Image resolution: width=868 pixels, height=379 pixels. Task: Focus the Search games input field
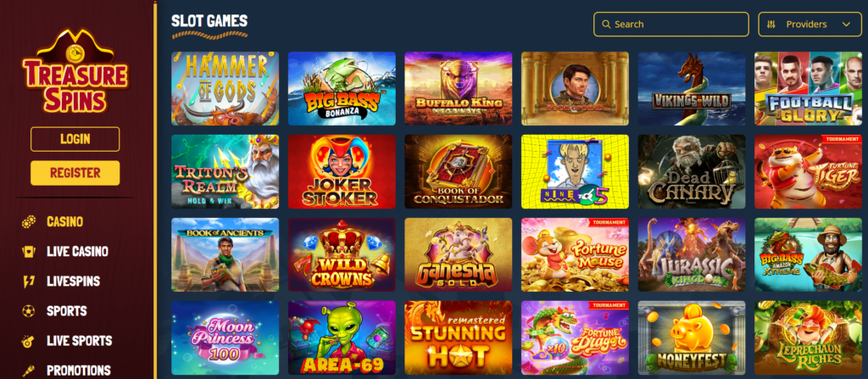coord(672,25)
